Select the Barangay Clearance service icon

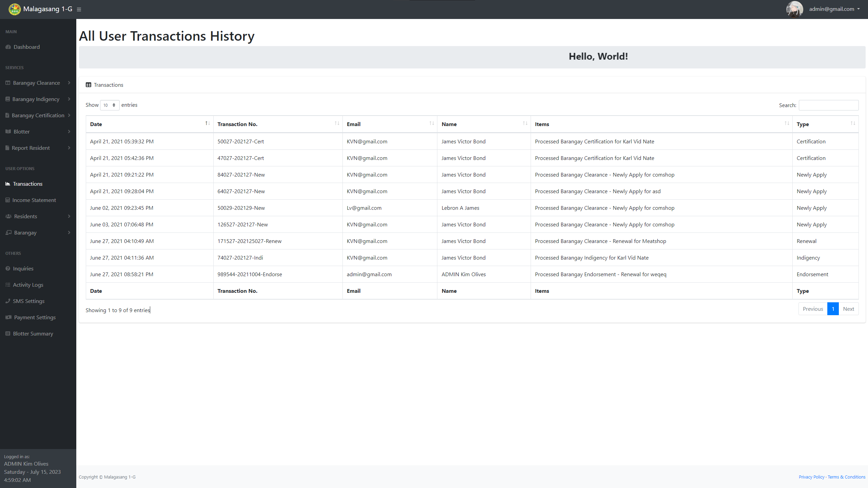point(8,83)
